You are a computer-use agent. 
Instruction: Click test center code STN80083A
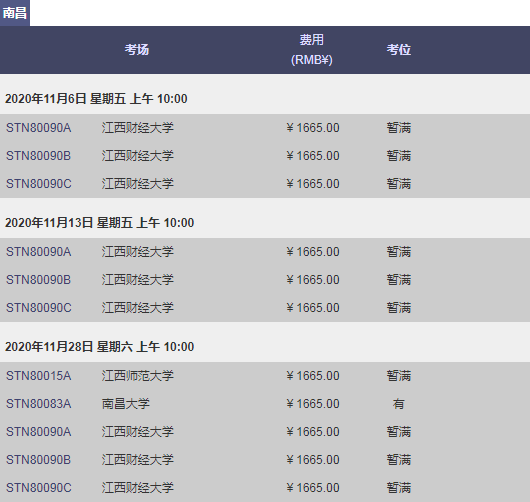coord(39,404)
